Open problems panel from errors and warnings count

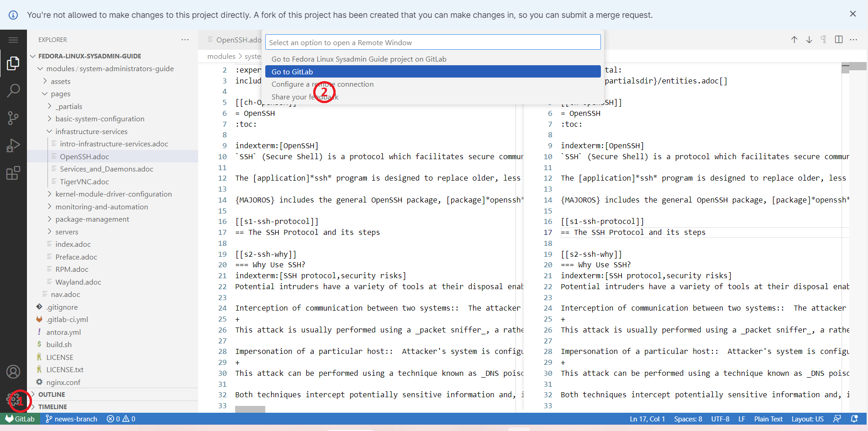tap(121, 419)
